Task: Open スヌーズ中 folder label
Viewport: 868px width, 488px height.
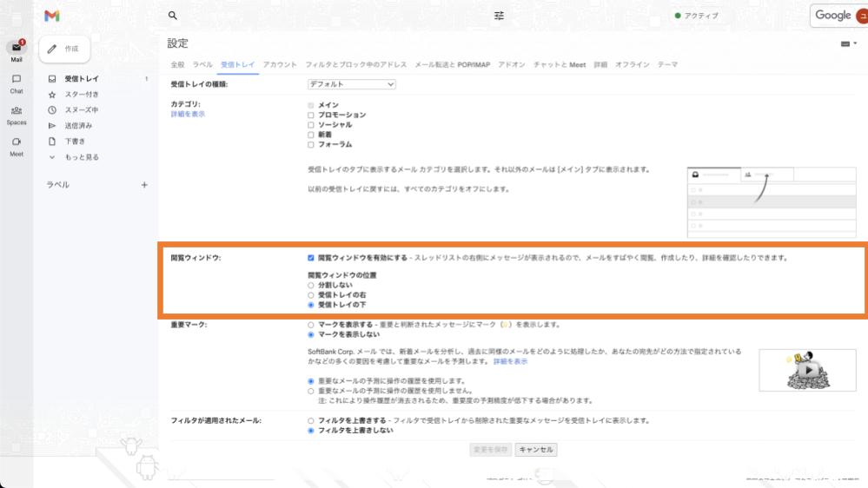Action: tap(82, 110)
